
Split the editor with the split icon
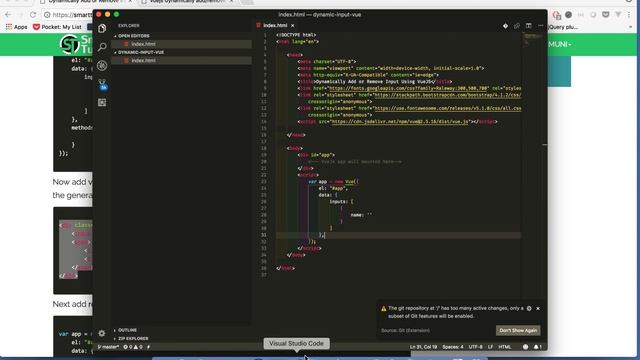(x=529, y=26)
